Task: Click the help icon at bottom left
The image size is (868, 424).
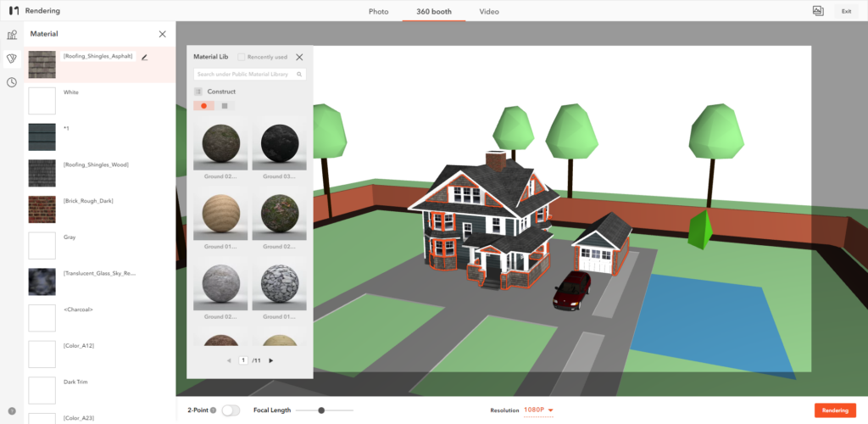Action: (12, 410)
